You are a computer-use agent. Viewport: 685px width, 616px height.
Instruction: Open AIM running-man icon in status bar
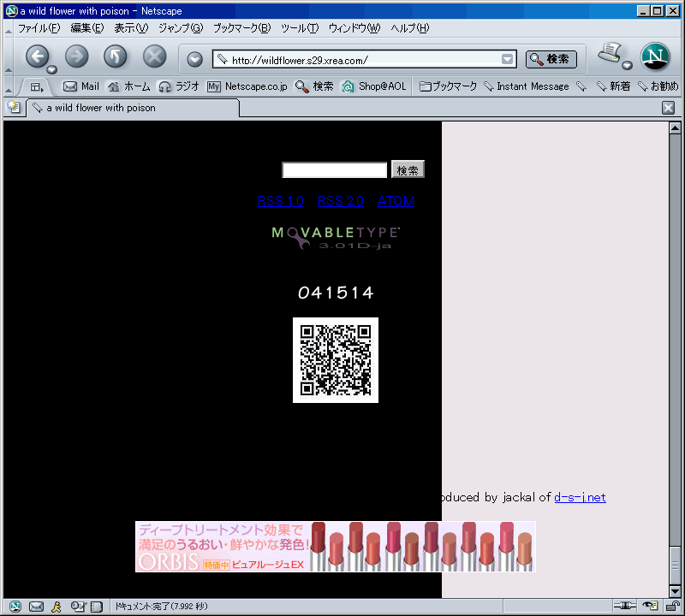(57, 607)
